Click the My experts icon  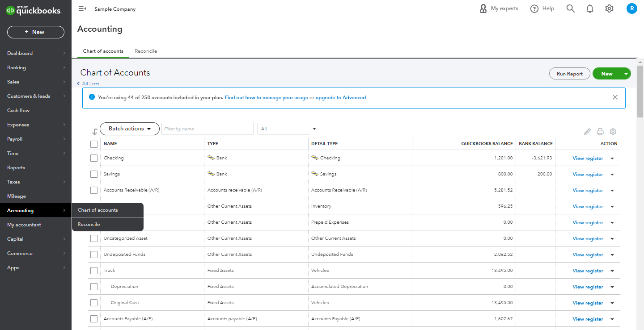(x=483, y=8)
